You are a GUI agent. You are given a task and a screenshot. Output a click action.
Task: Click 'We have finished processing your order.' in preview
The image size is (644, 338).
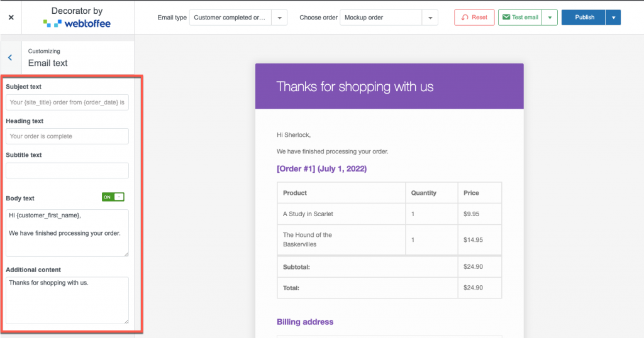[333, 151]
